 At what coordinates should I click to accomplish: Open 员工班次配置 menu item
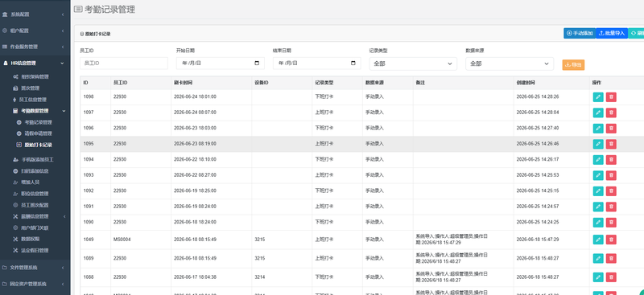(x=35, y=205)
